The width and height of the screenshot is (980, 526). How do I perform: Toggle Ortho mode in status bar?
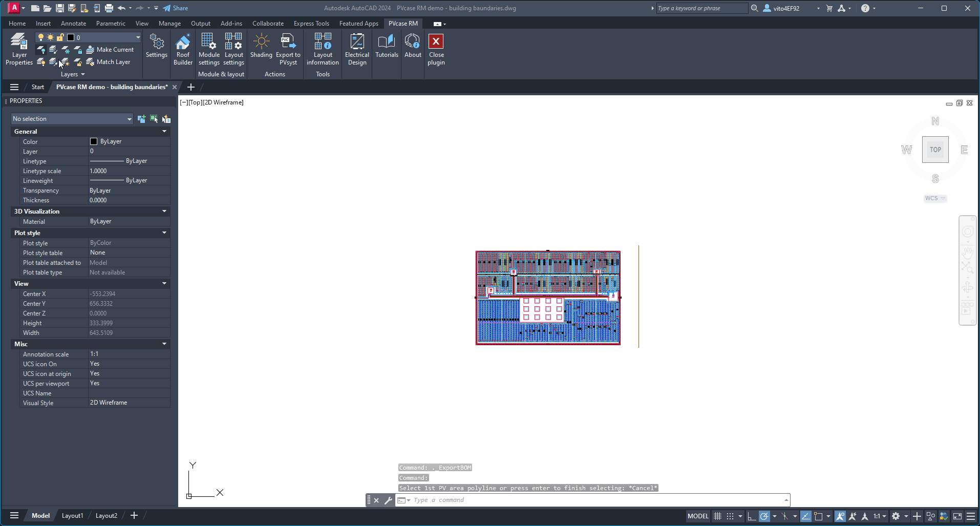point(752,516)
